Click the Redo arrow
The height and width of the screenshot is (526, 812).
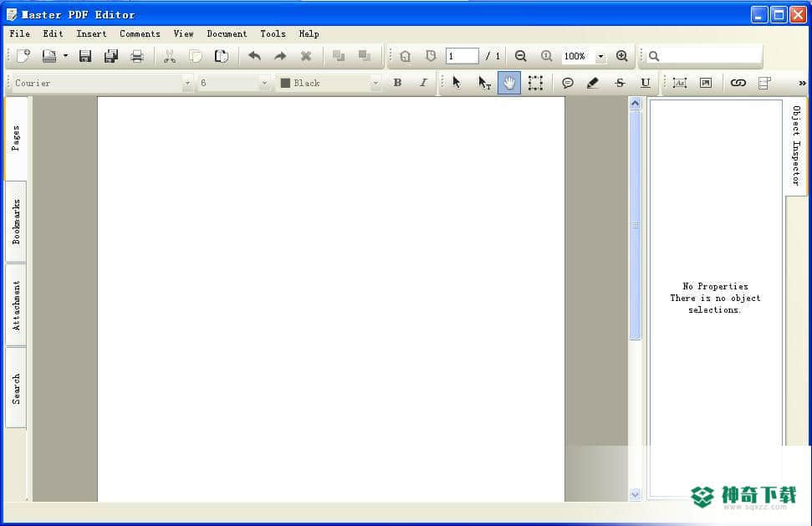tap(280, 56)
